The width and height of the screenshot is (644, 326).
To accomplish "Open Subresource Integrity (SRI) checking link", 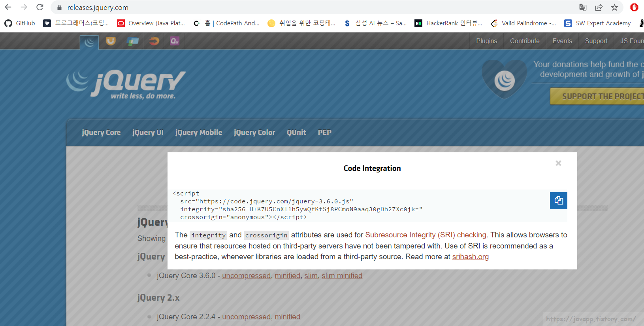I will (426, 235).
